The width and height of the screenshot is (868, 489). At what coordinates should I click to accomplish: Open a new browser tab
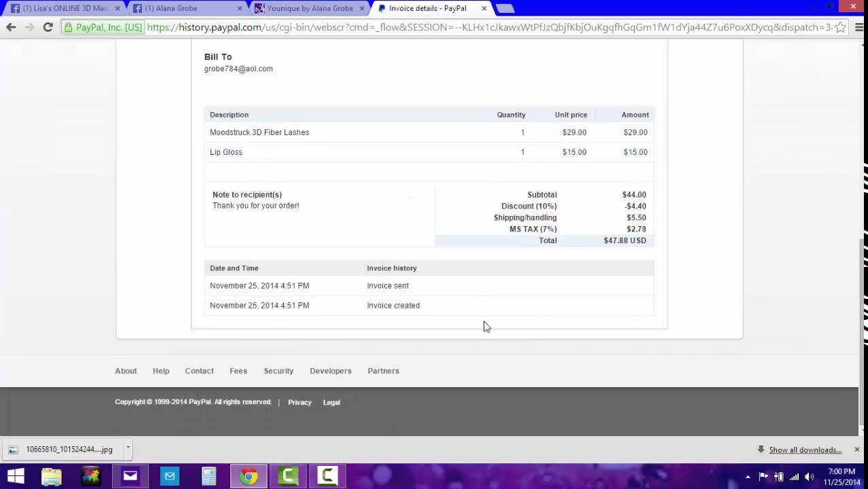pyautogui.click(x=505, y=8)
